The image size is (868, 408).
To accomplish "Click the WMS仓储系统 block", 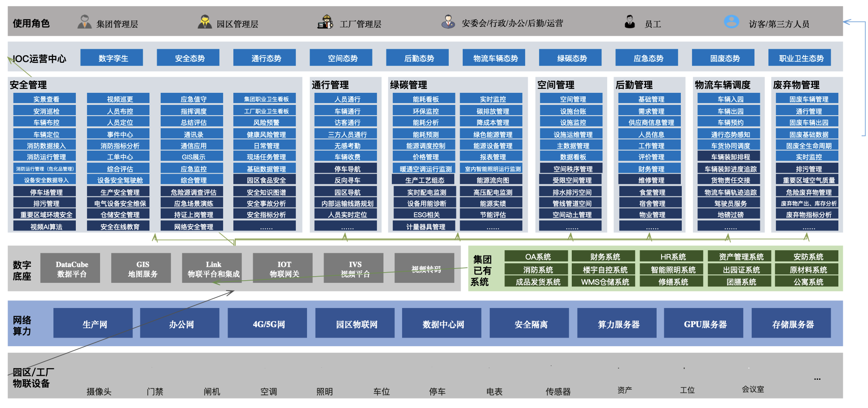I will point(604,282).
